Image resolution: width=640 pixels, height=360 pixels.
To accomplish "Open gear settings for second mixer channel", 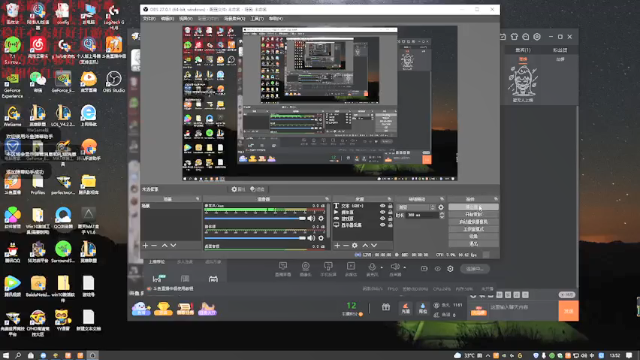I will (x=321, y=238).
